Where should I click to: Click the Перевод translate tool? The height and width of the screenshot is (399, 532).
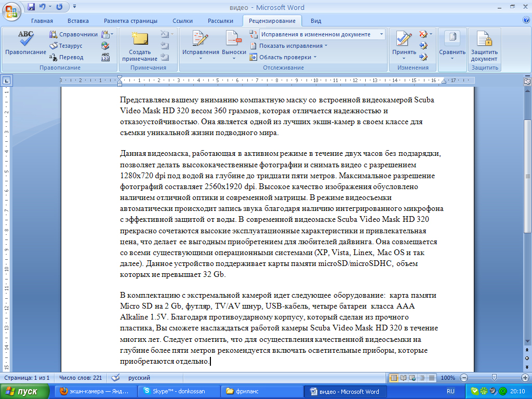point(66,57)
